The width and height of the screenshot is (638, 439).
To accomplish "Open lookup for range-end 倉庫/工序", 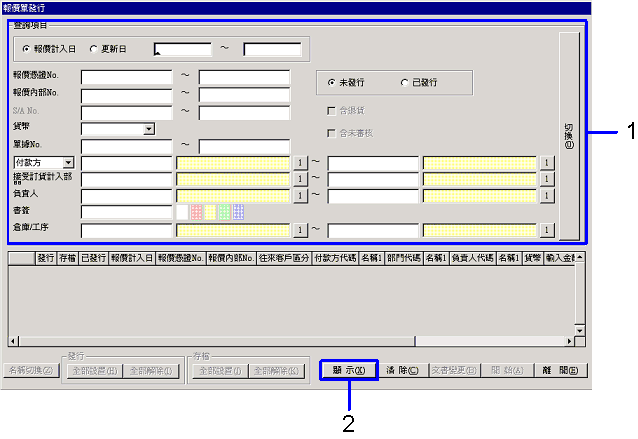I will click(547, 230).
